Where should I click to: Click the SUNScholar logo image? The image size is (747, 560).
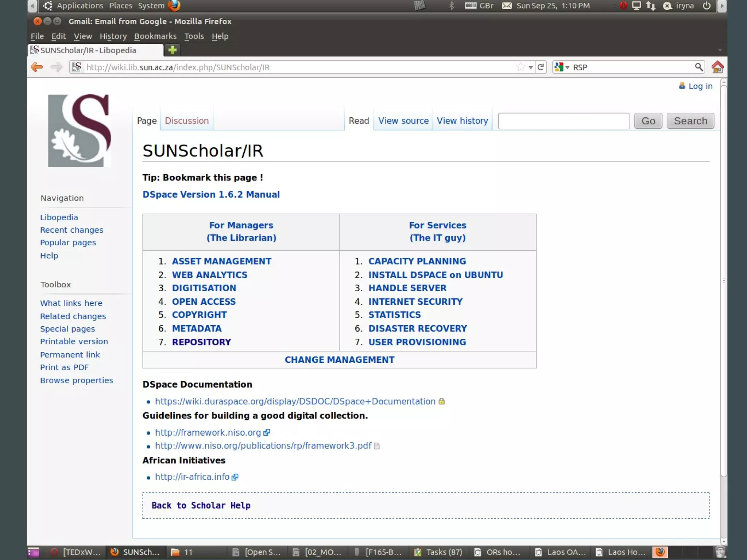coord(80,130)
